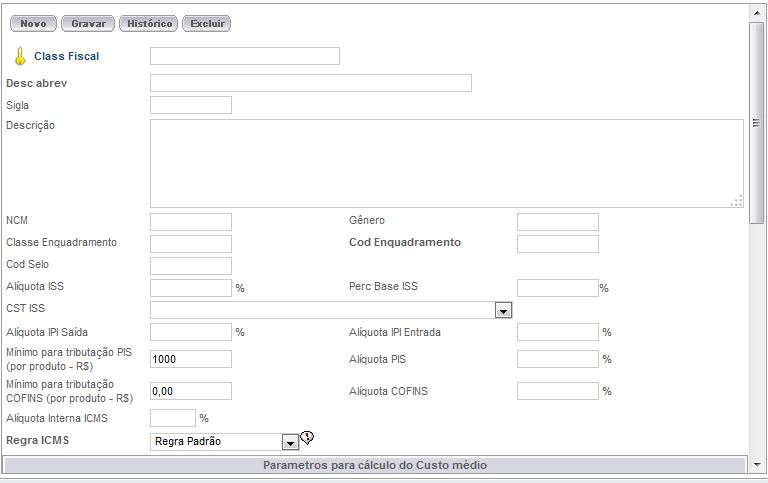This screenshot has height=483, width=768.
Task: Click the Descrição label
Action: tap(30, 125)
